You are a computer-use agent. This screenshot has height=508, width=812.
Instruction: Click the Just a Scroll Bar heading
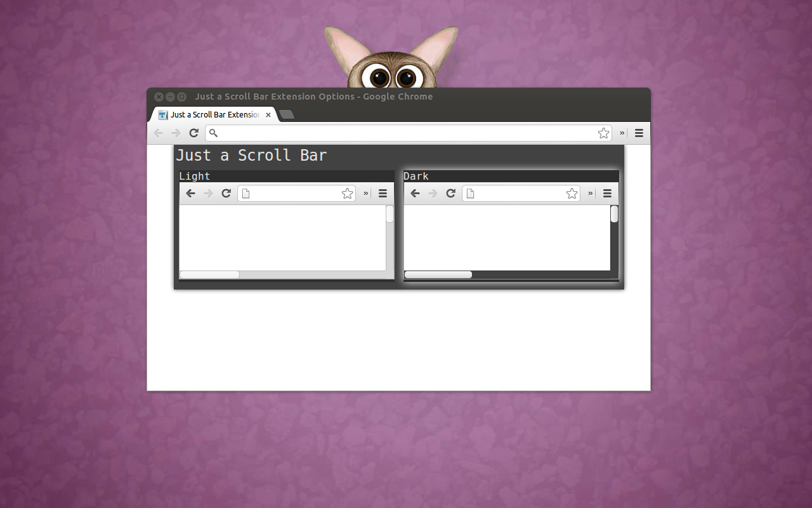[251, 156]
